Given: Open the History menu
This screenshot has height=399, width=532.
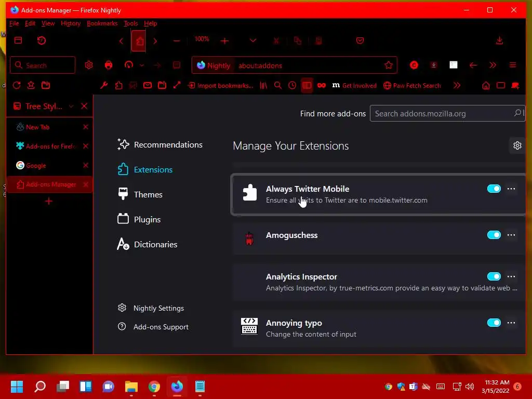Looking at the screenshot, I should coord(71,23).
